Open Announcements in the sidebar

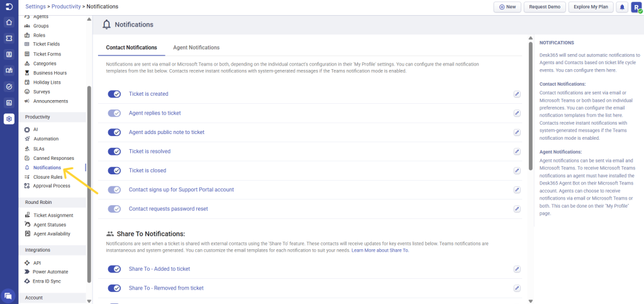[x=50, y=101]
